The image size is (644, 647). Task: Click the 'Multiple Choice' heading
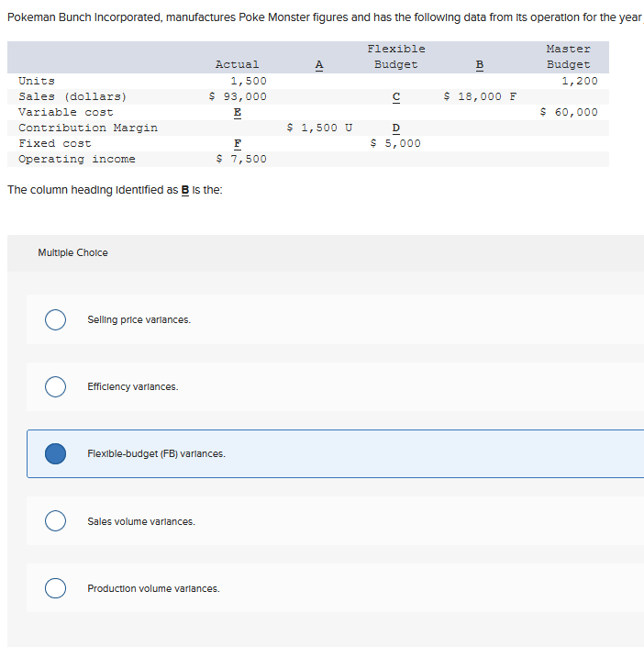73,252
